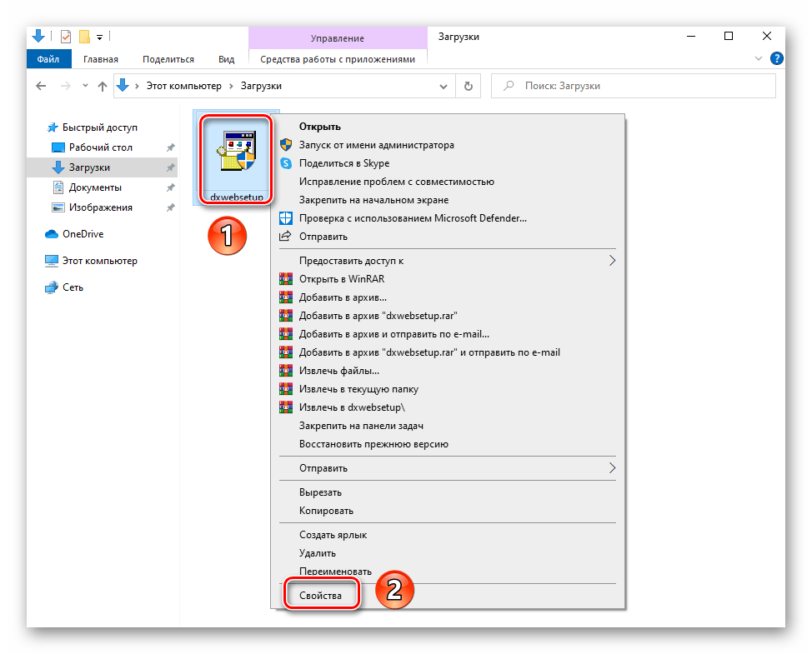Expand Предоставить доступ к submenu arrow

[612, 261]
